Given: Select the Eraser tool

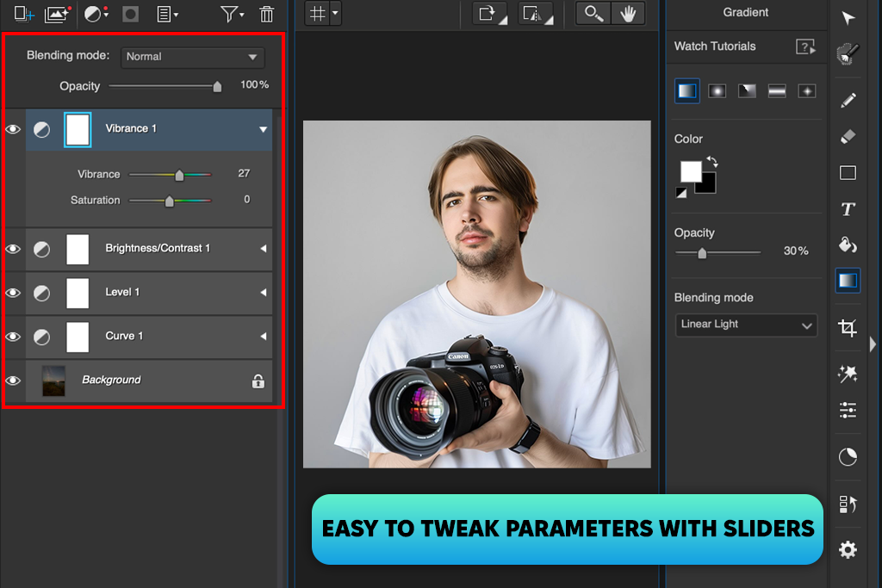Looking at the screenshot, I should [848, 136].
